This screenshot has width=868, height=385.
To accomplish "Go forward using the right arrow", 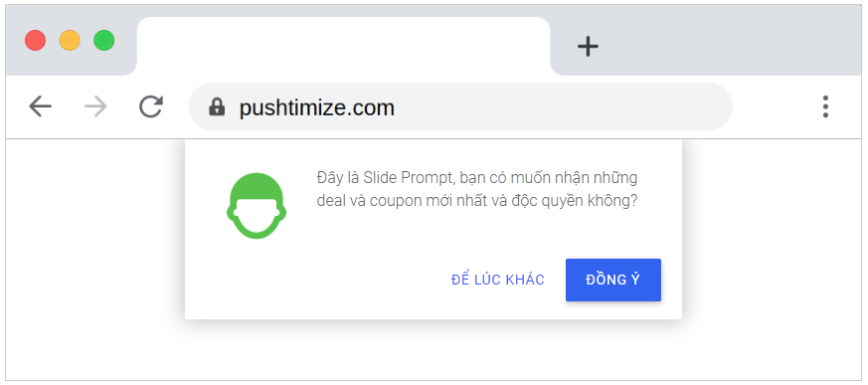I will (95, 106).
